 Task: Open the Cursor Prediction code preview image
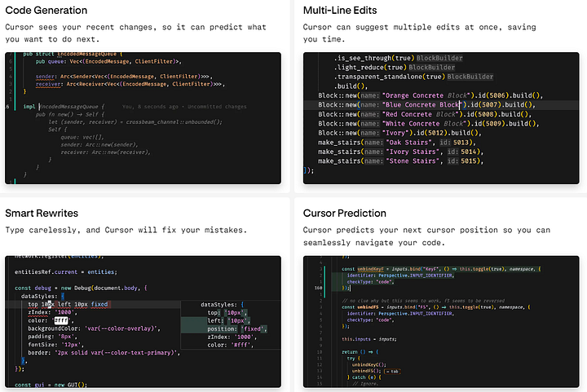pyautogui.click(x=441, y=322)
